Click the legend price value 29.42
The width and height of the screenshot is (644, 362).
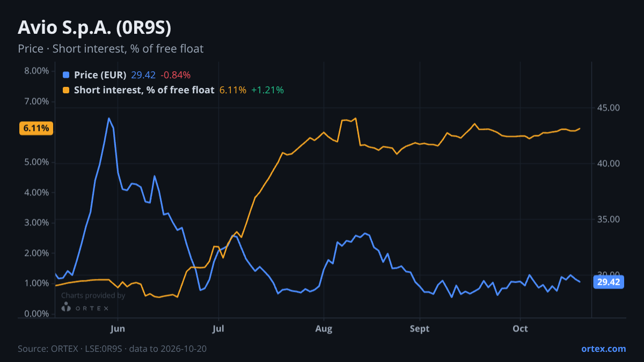pos(143,75)
